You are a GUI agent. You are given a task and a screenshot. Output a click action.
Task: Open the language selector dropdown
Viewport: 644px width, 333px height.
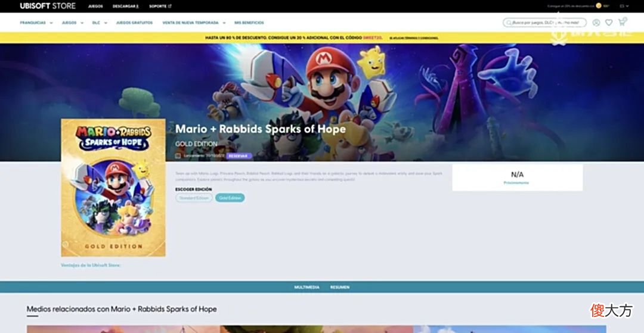pos(624,6)
